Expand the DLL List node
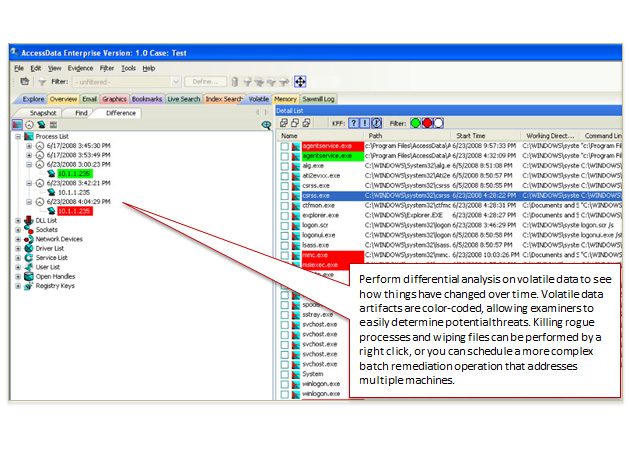This screenshot has width=630, height=450. pyautogui.click(x=18, y=220)
